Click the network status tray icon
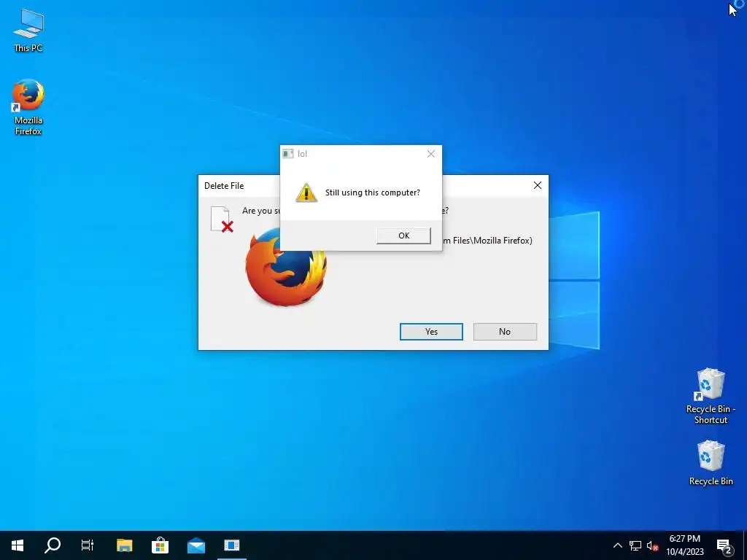The width and height of the screenshot is (747, 560). pyautogui.click(x=635, y=545)
